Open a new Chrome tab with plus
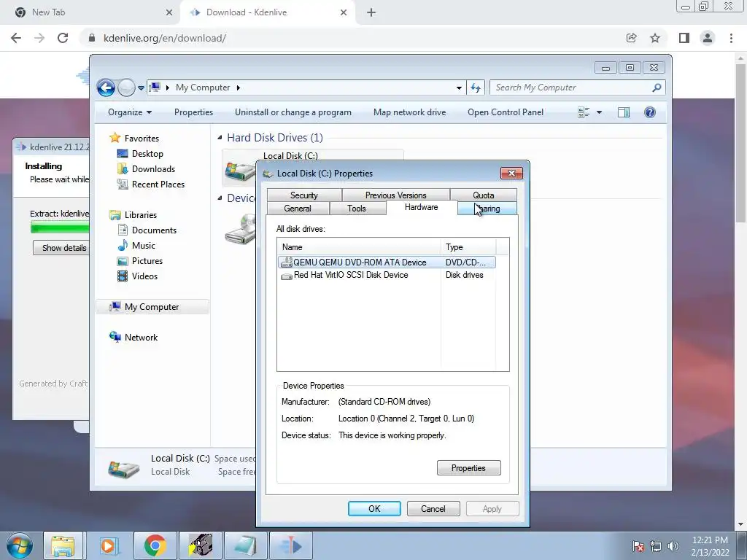Viewport: 747px width, 560px height. click(x=371, y=13)
